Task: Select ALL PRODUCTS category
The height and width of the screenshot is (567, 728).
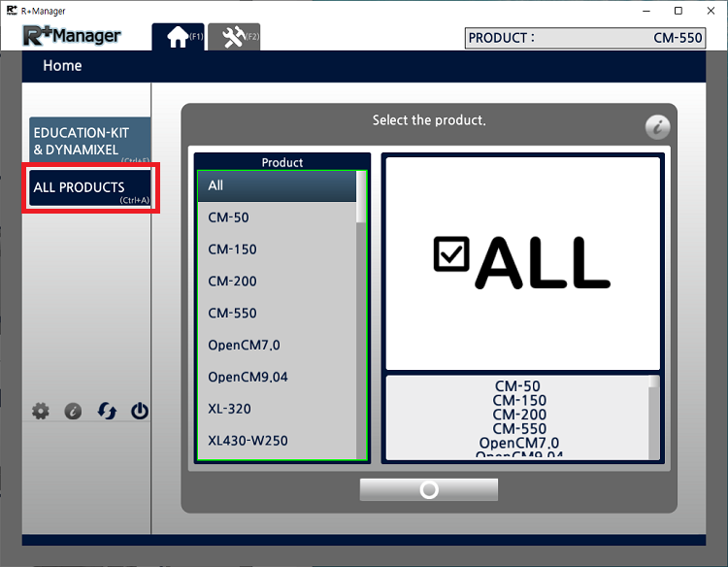Action: click(x=89, y=187)
